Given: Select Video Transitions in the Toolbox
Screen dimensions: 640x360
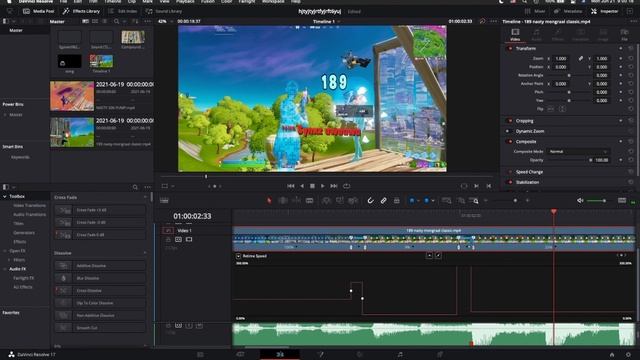Looking at the screenshot, I should (x=29, y=206).
